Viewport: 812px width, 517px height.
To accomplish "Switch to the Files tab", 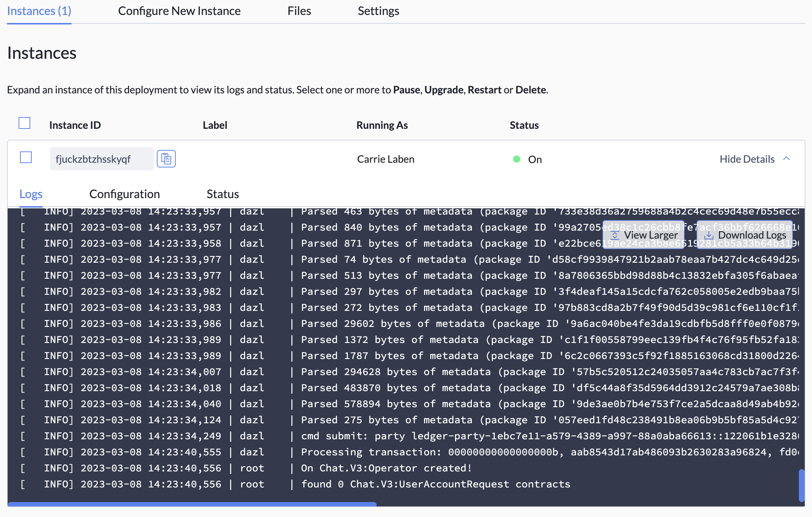I will point(299,11).
